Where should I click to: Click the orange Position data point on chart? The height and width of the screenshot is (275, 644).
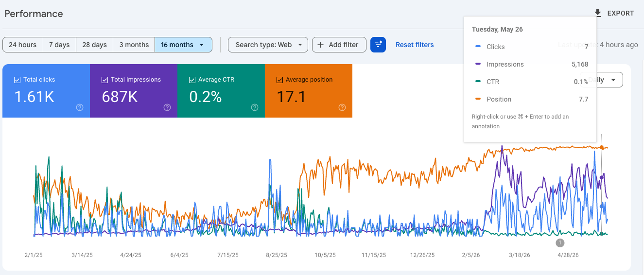[602, 147]
